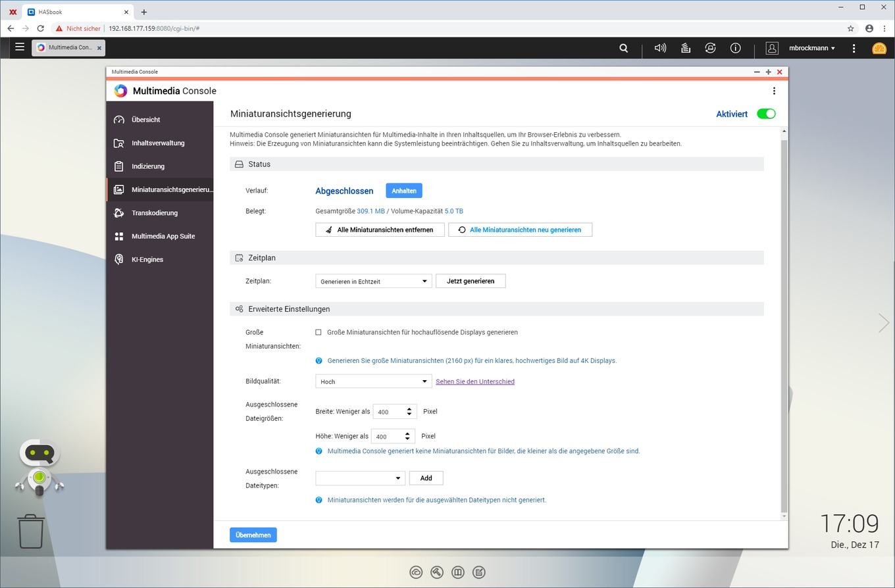Viewport: 895px width, 588px height.
Task: Open external devices icon in top bar
Action: pyautogui.click(x=710, y=48)
